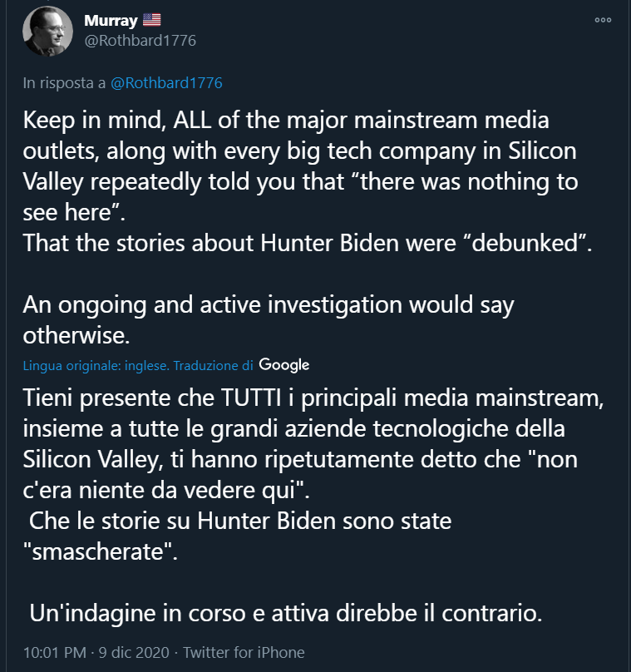Image resolution: width=631 pixels, height=672 pixels.
Task: Click the gray @Rothbard1776 handle under name
Action: pyautogui.click(x=140, y=41)
